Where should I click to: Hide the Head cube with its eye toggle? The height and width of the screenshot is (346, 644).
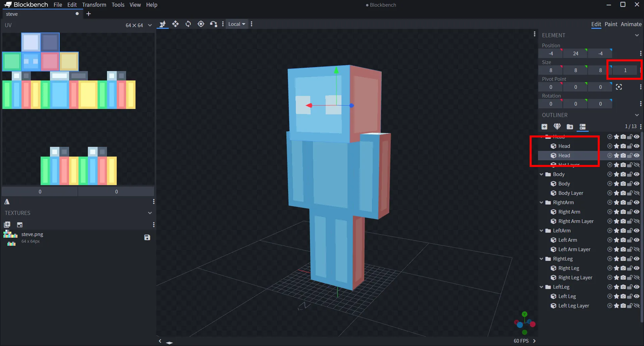click(636, 146)
